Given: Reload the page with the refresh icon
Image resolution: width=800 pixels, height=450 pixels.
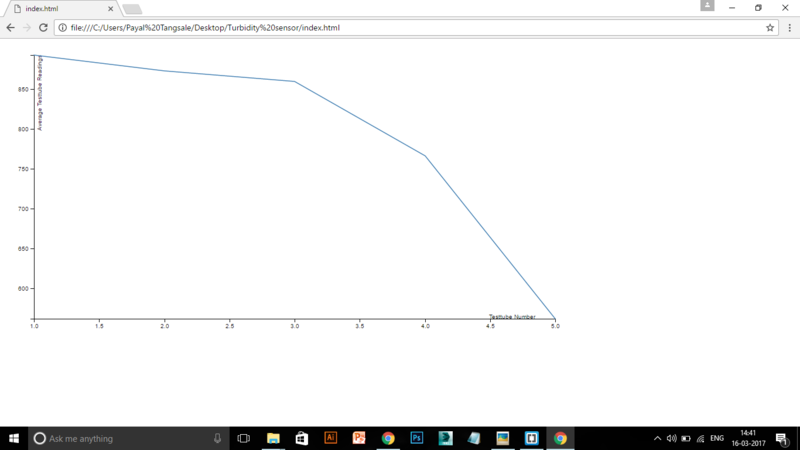Looking at the screenshot, I should (x=44, y=28).
